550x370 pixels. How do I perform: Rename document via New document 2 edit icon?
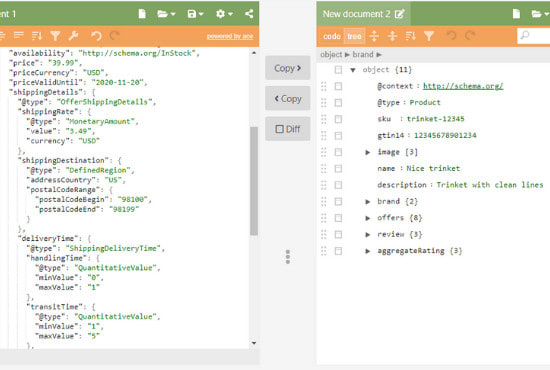[x=399, y=14]
